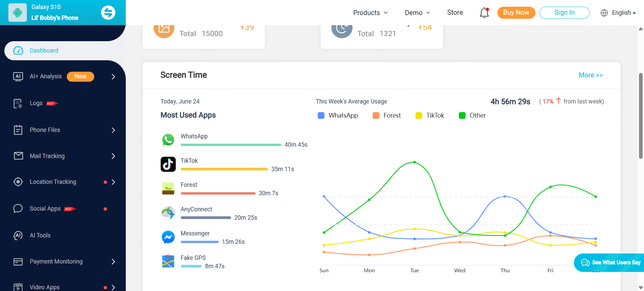Click the green Tuesday peak chart point
This screenshot has height=291, width=644.
click(415, 162)
